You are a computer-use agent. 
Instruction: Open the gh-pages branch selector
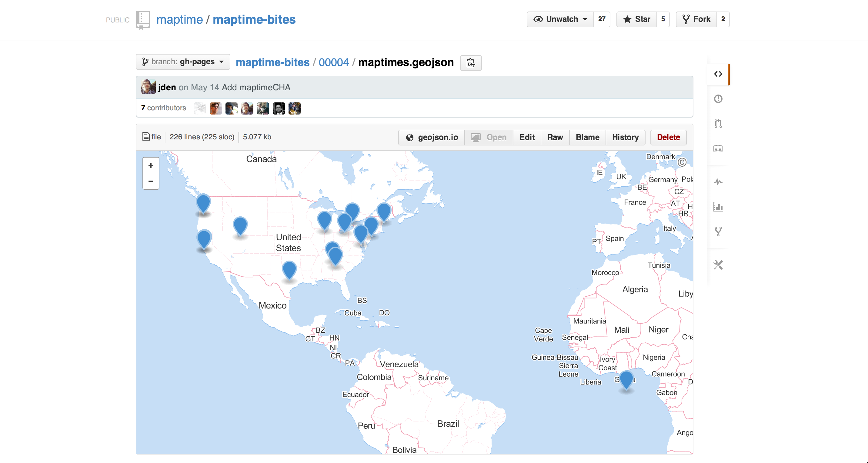[183, 62]
